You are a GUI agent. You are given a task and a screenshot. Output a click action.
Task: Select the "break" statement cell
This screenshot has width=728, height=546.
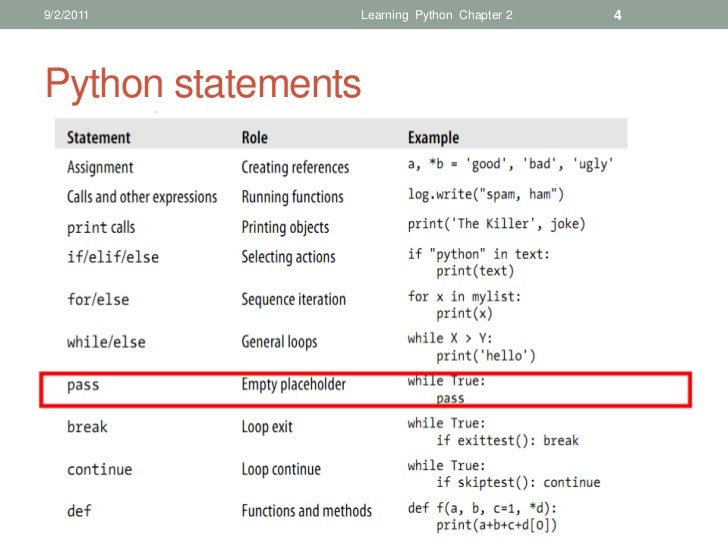[87, 427]
